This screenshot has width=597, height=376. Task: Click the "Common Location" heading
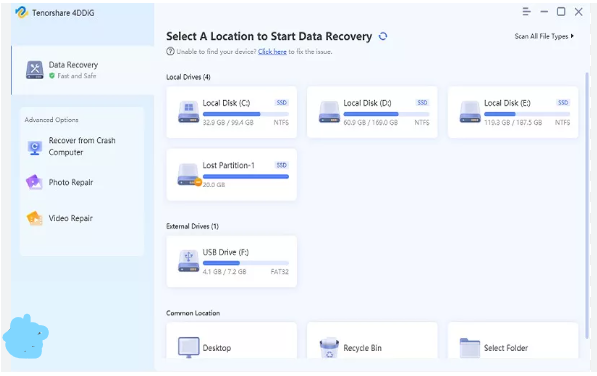(193, 313)
